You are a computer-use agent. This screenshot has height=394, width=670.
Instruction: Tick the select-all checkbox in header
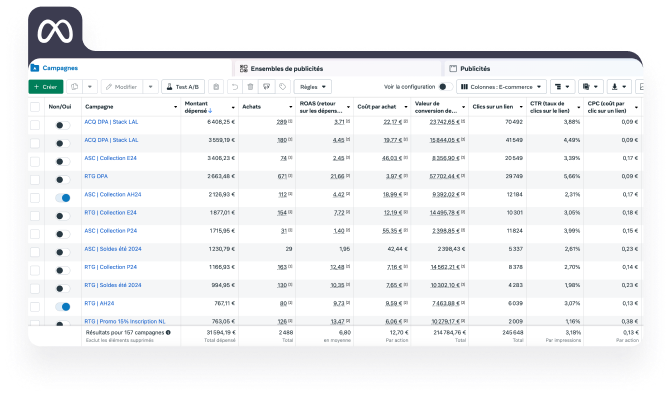point(35,107)
